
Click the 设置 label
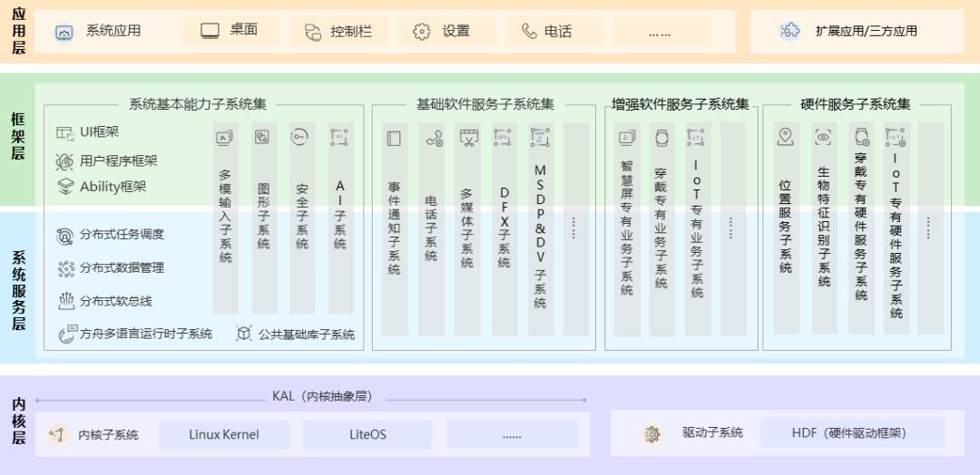tap(456, 31)
